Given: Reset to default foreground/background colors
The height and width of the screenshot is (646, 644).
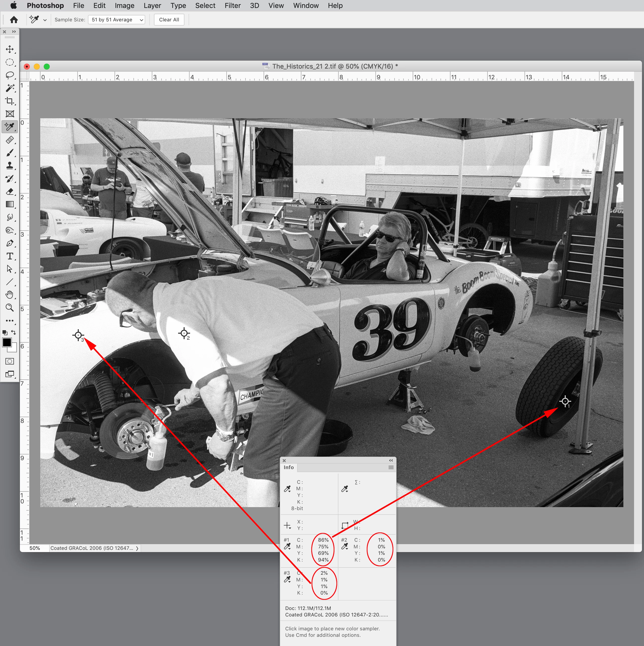Looking at the screenshot, I should coord(5,332).
